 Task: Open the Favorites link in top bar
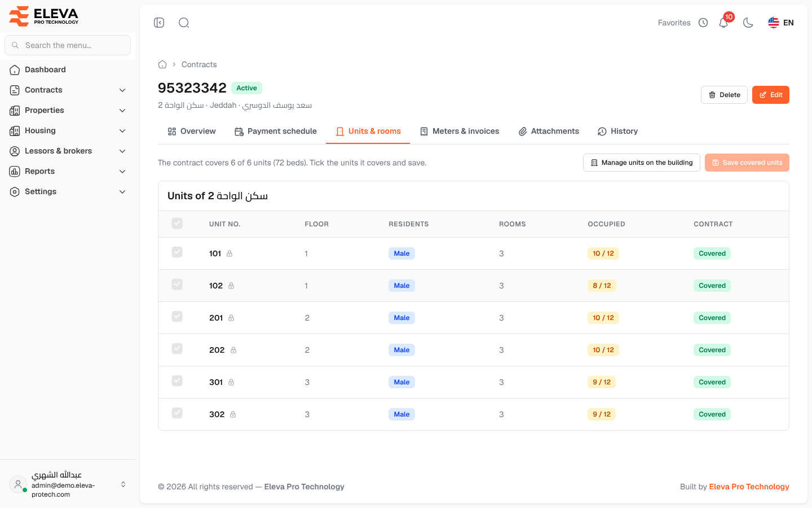tap(674, 23)
